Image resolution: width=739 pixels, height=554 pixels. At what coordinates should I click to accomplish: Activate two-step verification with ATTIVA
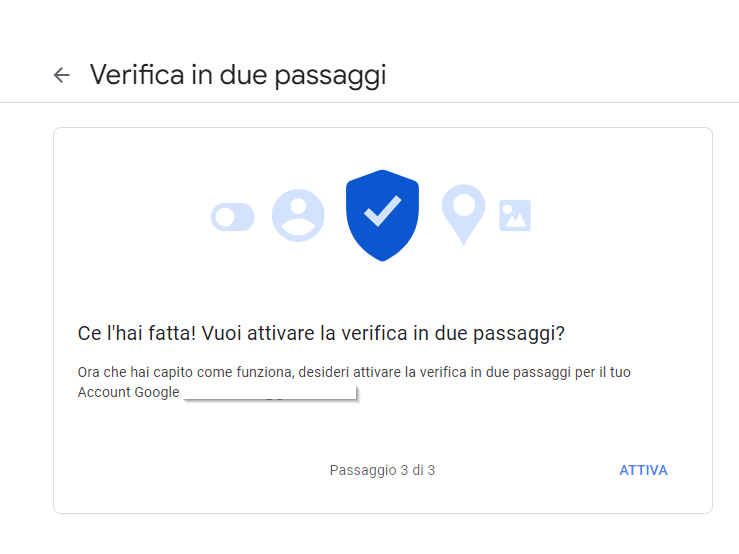point(643,470)
